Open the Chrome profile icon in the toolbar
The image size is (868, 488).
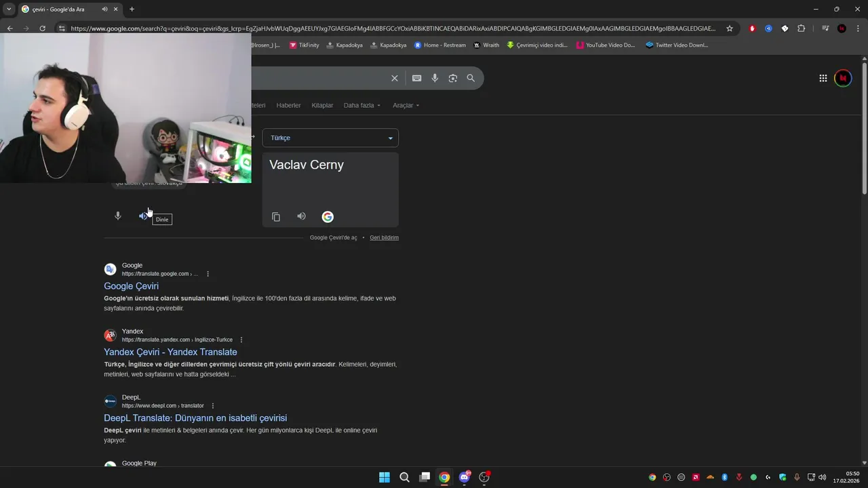842,28
